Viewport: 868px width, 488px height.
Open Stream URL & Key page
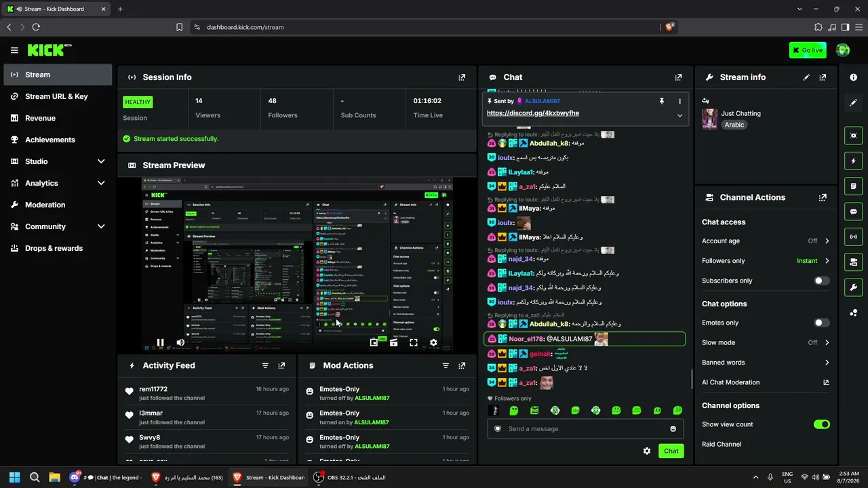coord(58,96)
